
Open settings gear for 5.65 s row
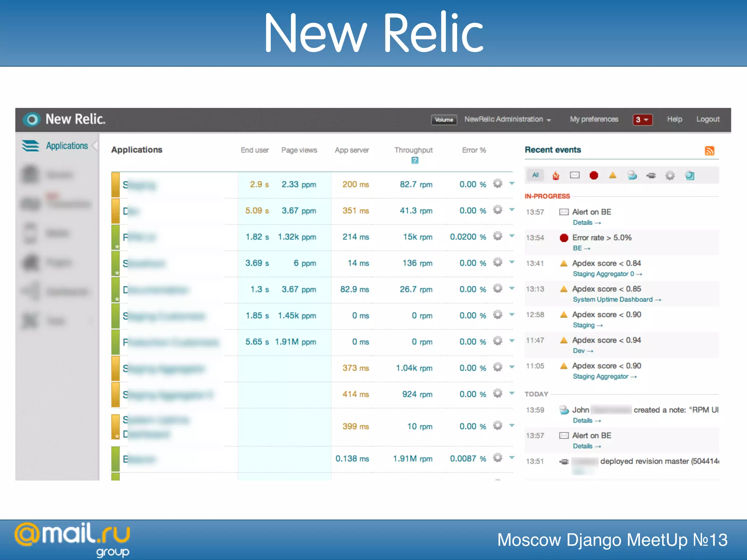[498, 341]
